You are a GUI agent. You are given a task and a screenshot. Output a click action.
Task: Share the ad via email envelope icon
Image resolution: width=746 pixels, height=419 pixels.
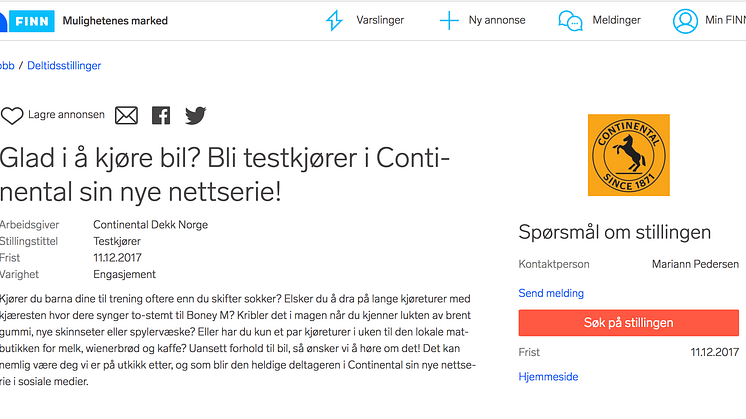coord(126,116)
